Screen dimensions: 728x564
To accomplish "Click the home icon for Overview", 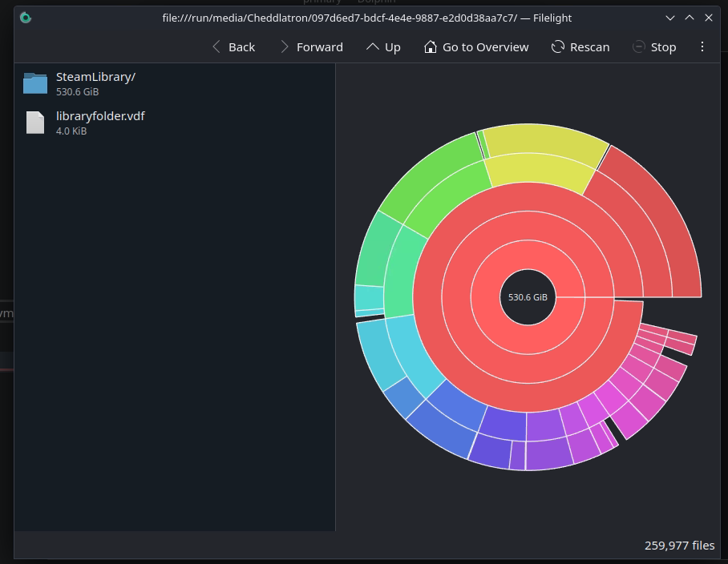I will [431, 47].
